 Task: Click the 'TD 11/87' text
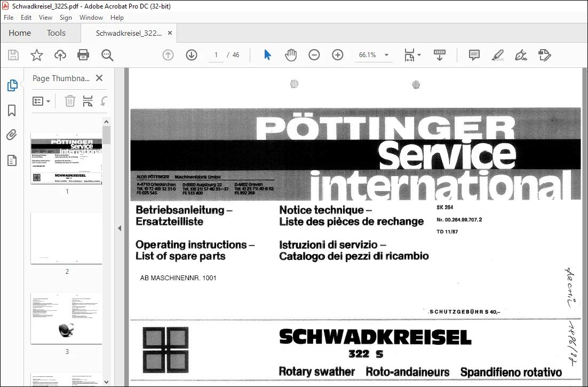[447, 232]
